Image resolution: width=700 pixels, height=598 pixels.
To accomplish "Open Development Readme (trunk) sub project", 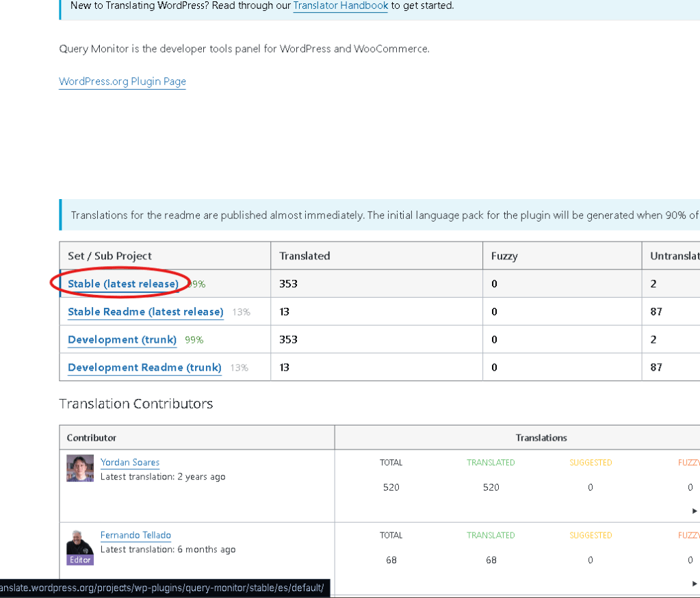I will pos(144,368).
